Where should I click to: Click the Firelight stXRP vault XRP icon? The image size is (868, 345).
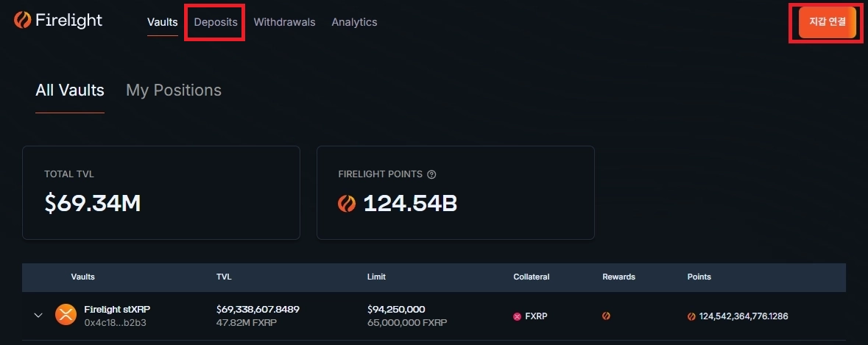point(66,316)
